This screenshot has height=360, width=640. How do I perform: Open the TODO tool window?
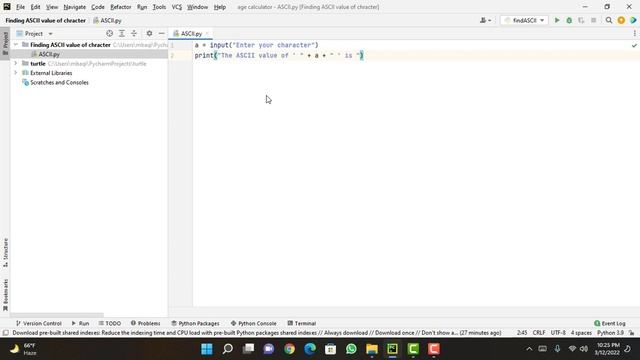pyautogui.click(x=109, y=323)
